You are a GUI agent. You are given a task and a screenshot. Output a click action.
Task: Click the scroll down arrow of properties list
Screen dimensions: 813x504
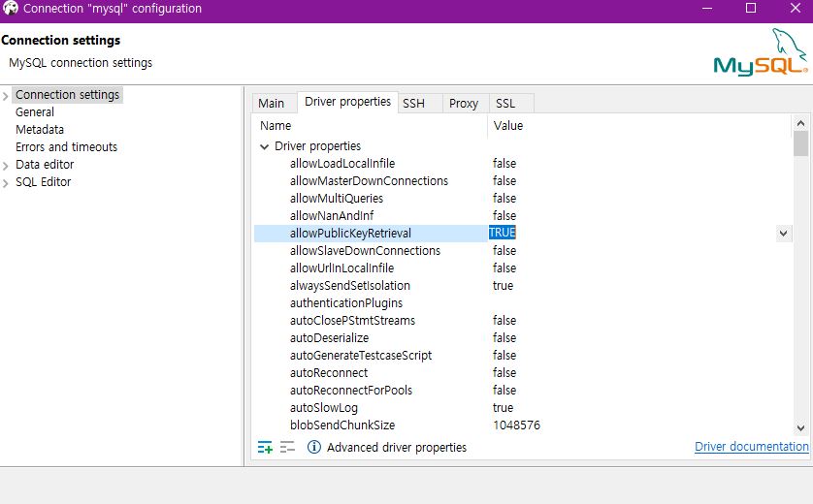coord(800,427)
